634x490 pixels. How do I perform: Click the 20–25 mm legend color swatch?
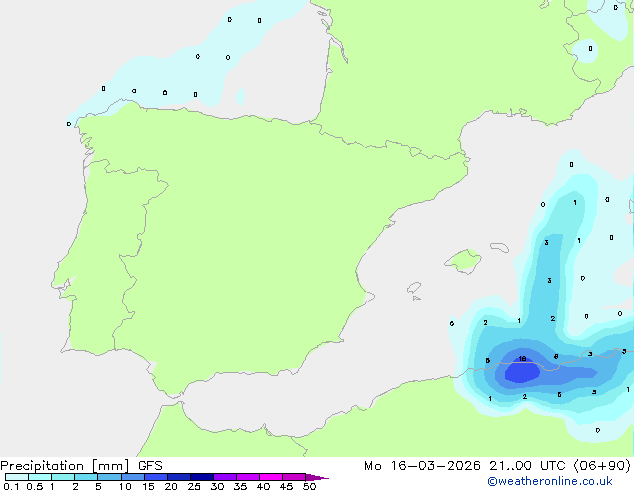pos(178,477)
